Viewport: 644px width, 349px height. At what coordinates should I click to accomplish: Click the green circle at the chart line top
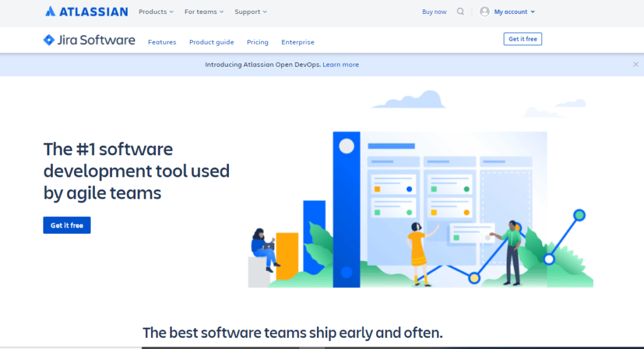[579, 214]
